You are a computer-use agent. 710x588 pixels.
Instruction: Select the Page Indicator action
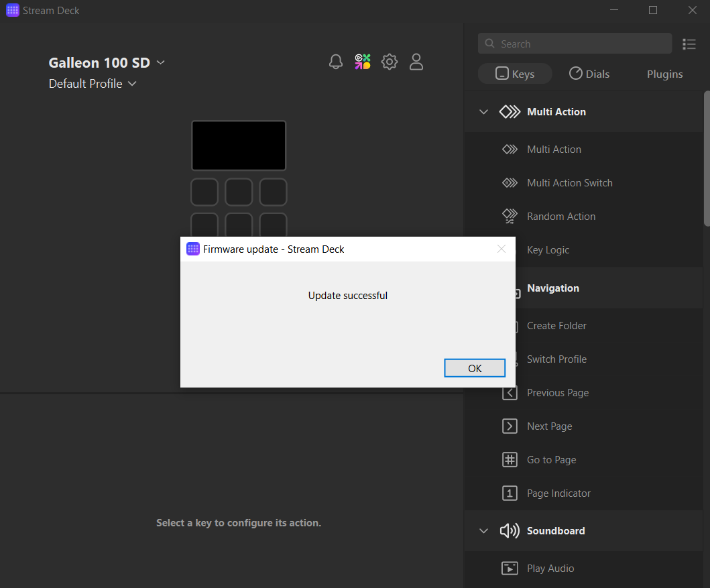(x=559, y=493)
